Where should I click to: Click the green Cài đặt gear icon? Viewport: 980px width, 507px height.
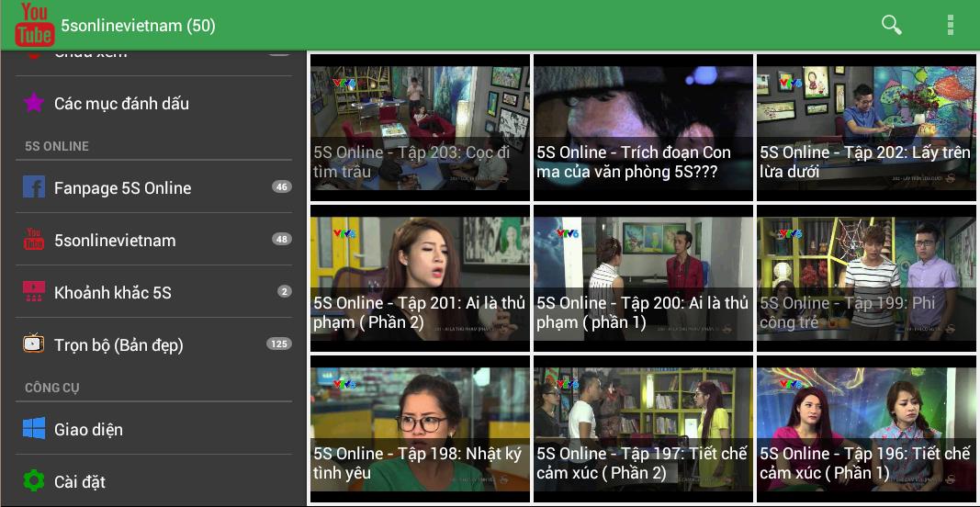pos(34,481)
